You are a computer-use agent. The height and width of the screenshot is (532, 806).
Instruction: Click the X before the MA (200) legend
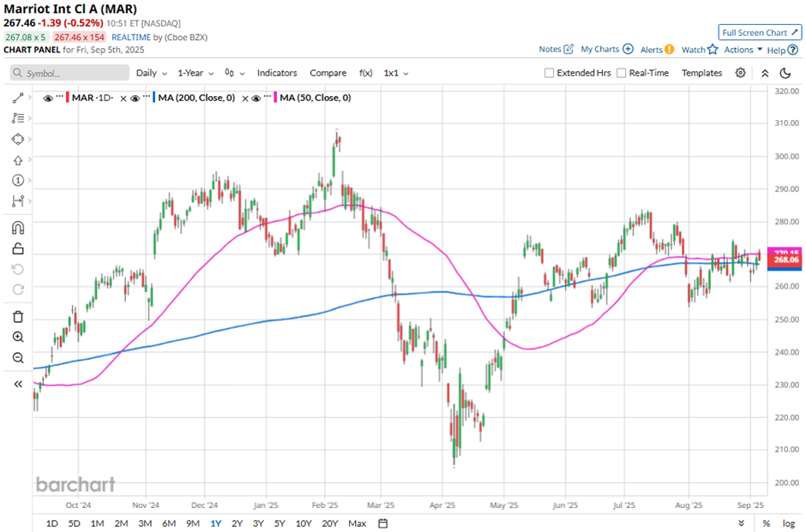pos(123,99)
